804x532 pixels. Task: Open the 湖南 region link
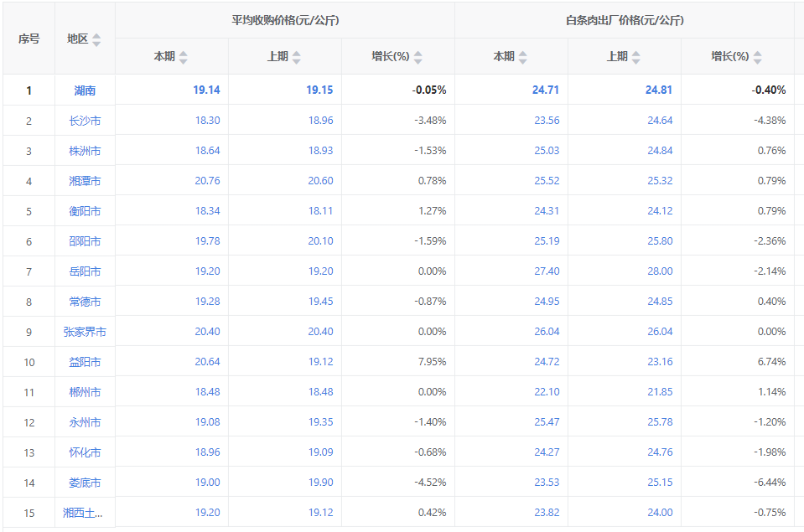tap(85, 90)
